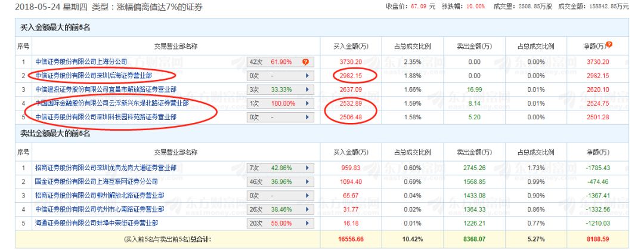Viewport: 644px width, 250px height.
Task: Select net amount -474.46
Action: (x=597, y=181)
